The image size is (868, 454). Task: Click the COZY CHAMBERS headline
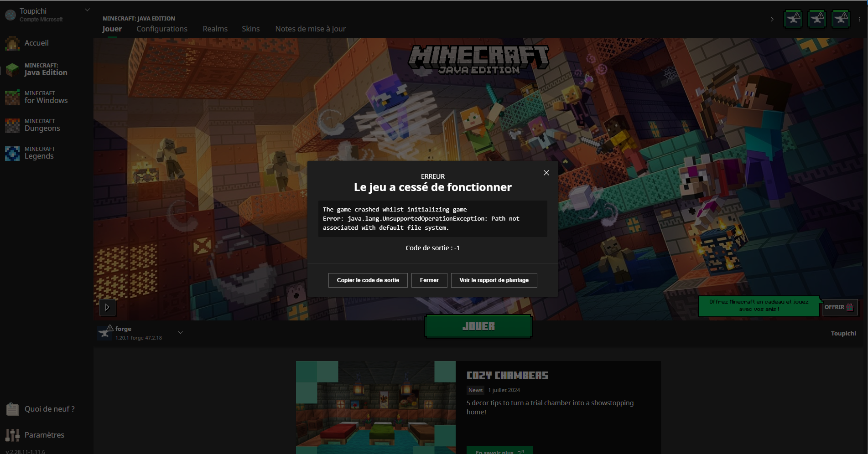coord(507,376)
